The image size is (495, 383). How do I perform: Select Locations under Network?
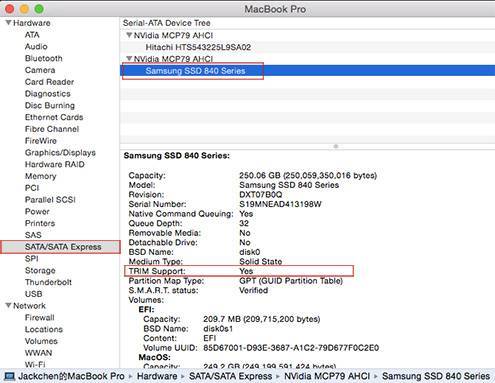(x=44, y=329)
